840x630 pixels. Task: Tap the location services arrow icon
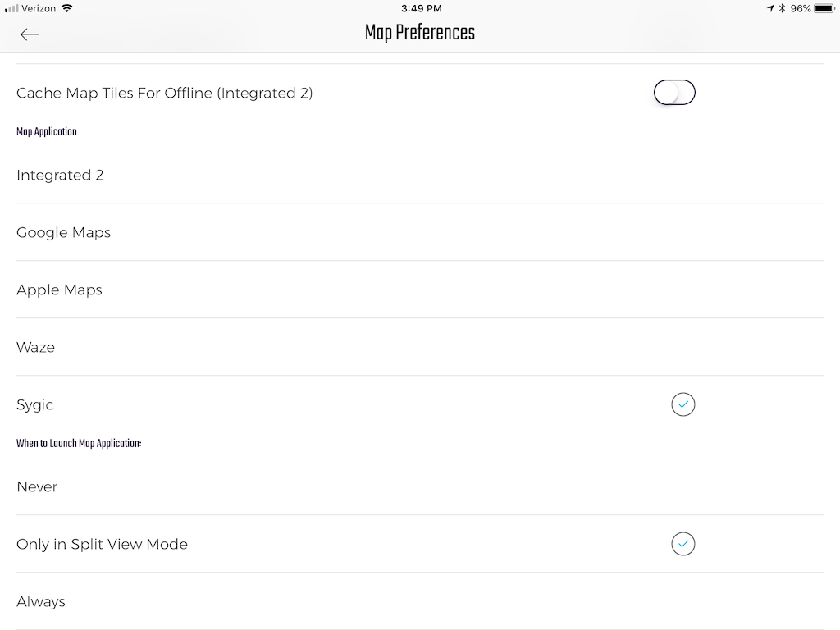770,8
